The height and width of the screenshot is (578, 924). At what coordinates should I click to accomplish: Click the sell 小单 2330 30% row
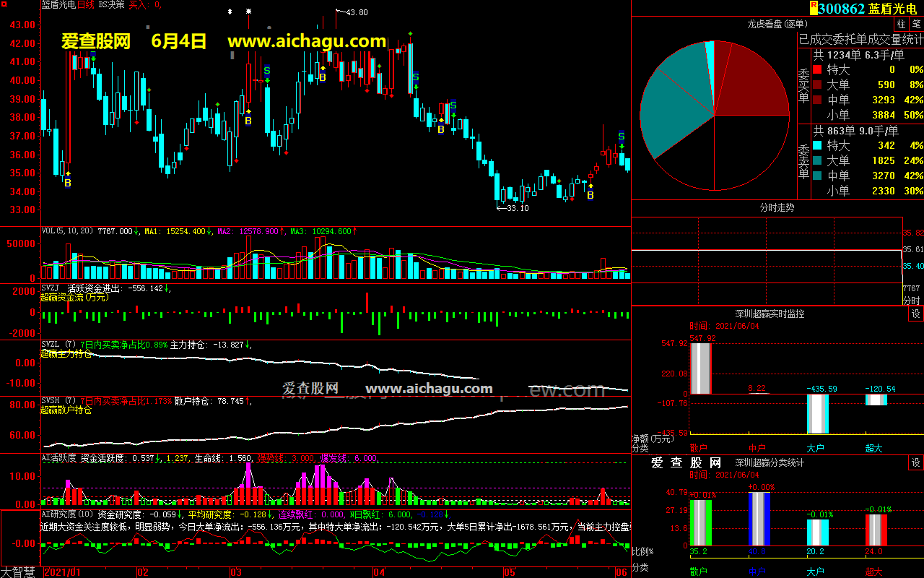coord(868,191)
